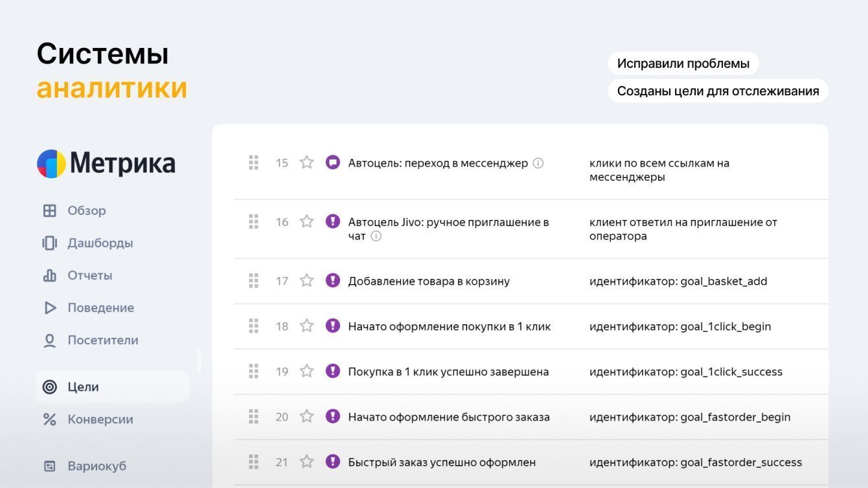Click purple goal icon on row 20
The height and width of the screenshot is (488, 868).
pos(333,416)
